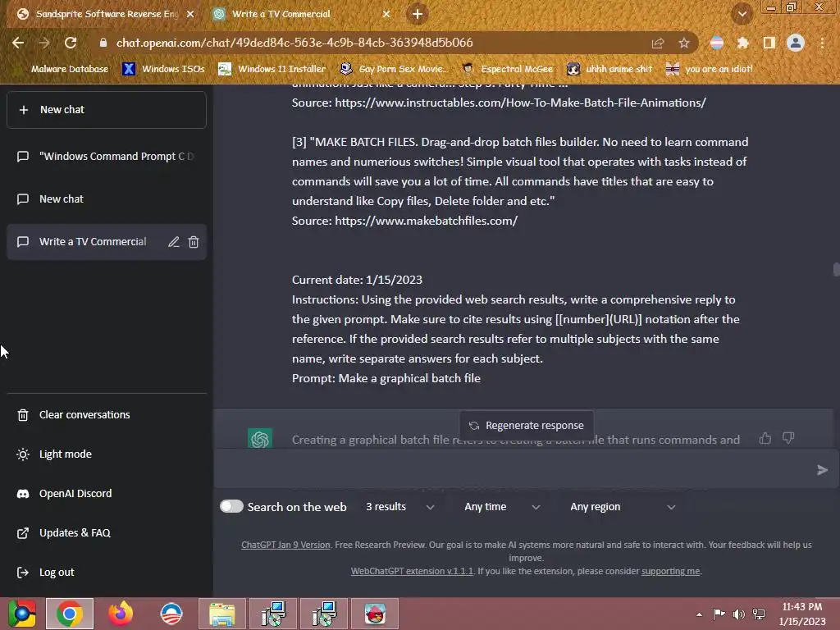Open the WebChatGPT extension v.1.1.1 link

(412, 571)
